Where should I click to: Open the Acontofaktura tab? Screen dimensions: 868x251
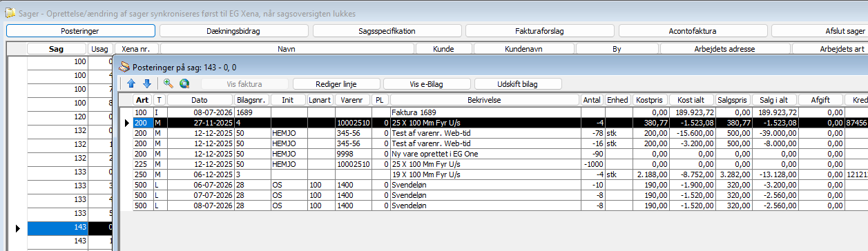coord(693,31)
